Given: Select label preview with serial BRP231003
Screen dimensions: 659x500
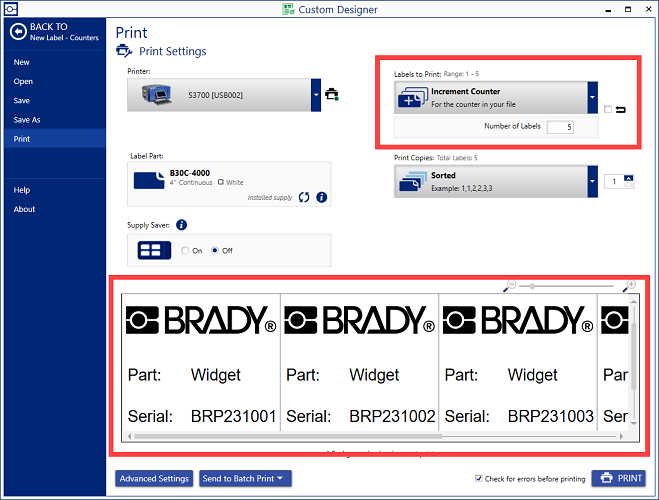Looking at the screenshot, I should click(518, 362).
